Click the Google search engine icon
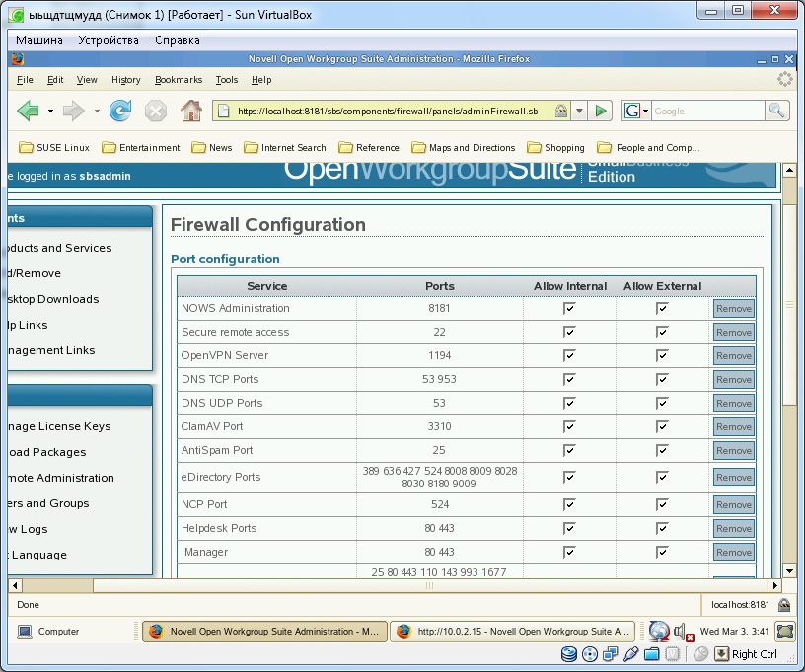 click(x=632, y=111)
